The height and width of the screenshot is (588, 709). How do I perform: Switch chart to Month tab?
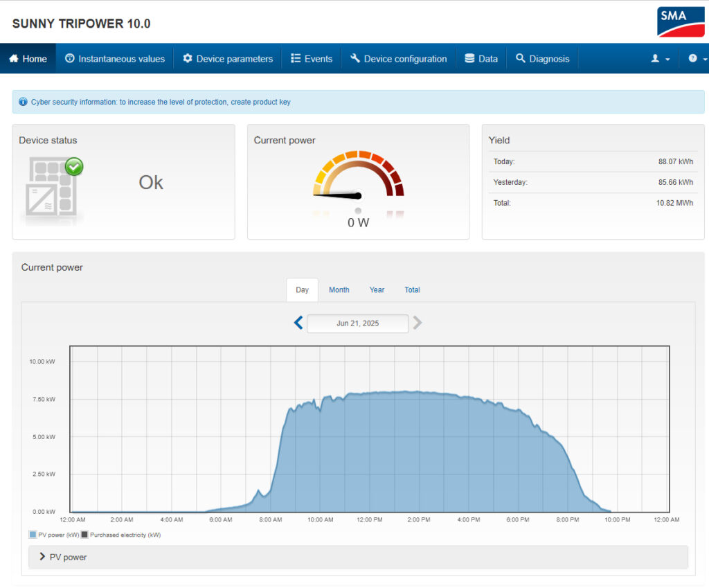coord(339,290)
